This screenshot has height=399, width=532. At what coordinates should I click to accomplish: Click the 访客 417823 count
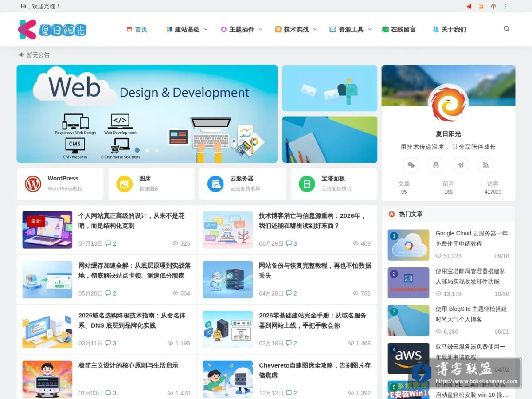click(493, 188)
